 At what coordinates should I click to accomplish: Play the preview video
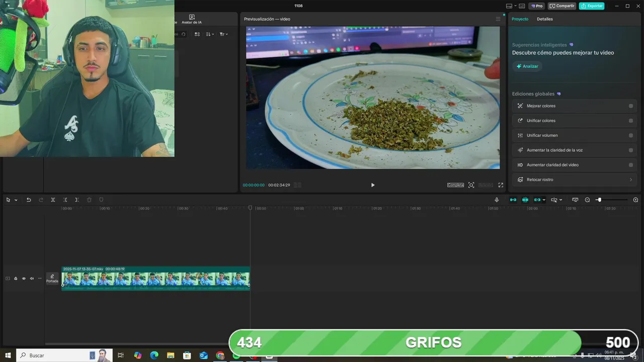[373, 185]
